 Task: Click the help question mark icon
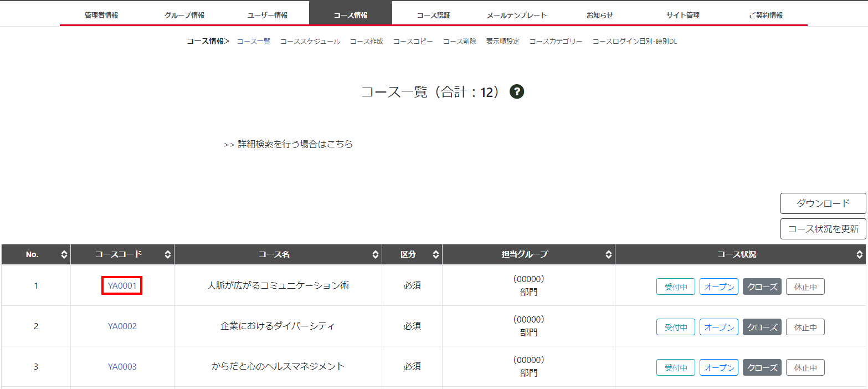pos(517,92)
